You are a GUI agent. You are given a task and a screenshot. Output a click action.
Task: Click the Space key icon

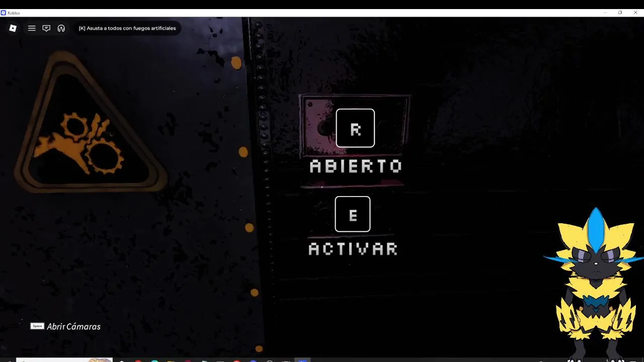pos(37,326)
